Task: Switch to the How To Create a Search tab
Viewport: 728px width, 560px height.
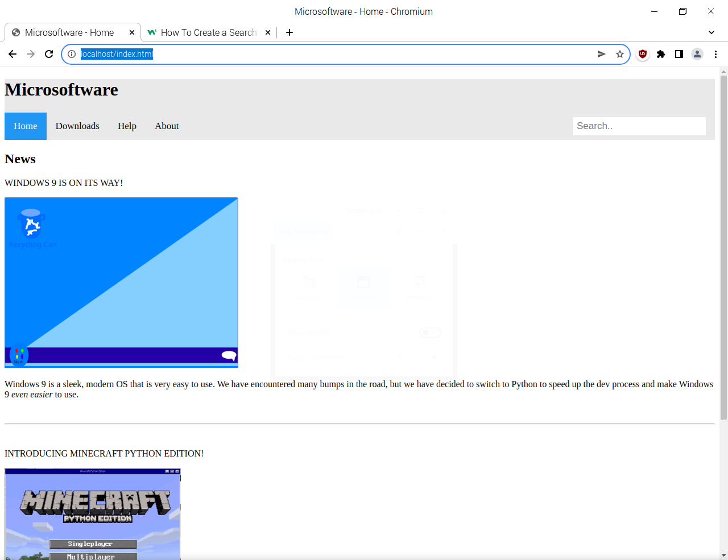Action: point(208,32)
